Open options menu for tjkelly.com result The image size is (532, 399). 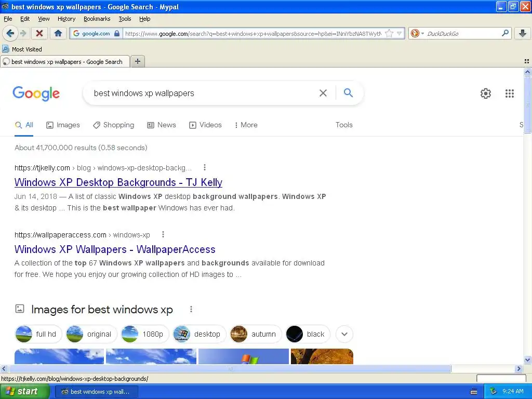(x=204, y=167)
